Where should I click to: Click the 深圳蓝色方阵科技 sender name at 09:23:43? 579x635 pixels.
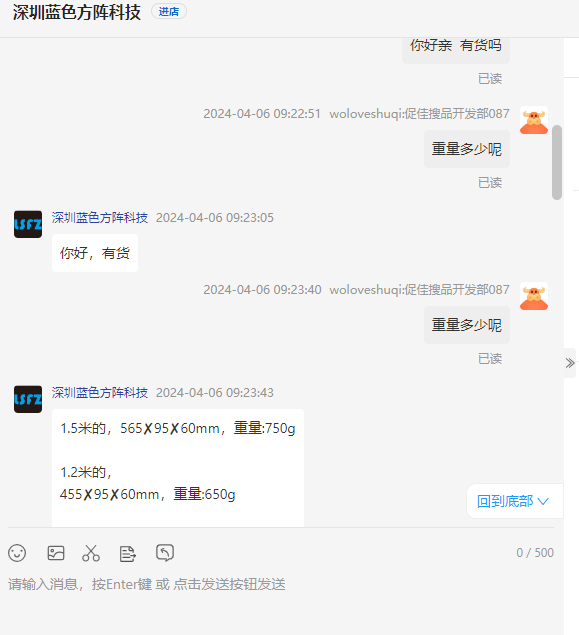(100, 393)
